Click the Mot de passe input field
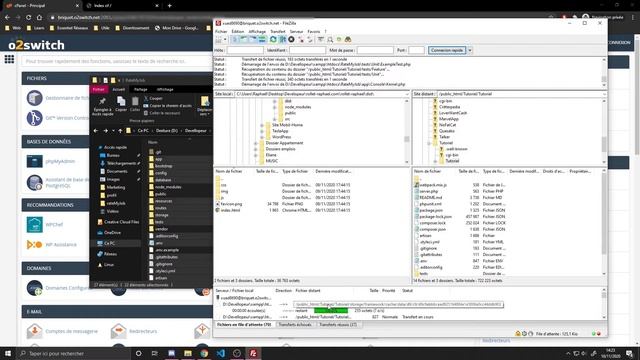This screenshot has height=360, width=640. click(375, 50)
